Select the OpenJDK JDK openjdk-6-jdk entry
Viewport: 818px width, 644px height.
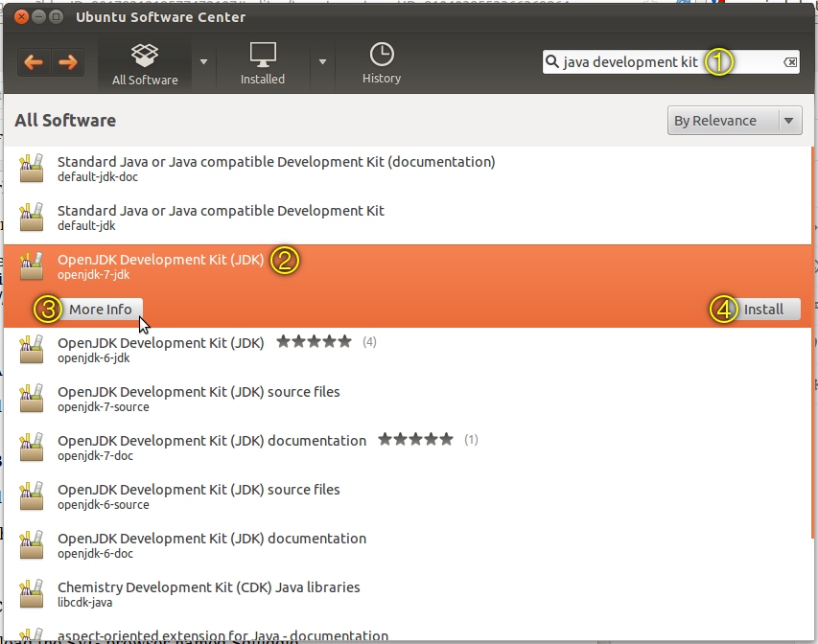pos(408,350)
